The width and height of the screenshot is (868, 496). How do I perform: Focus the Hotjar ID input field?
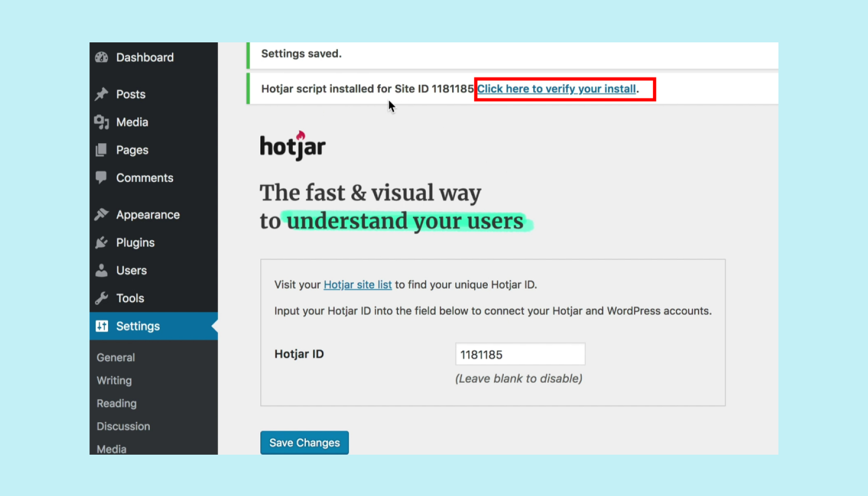click(520, 354)
